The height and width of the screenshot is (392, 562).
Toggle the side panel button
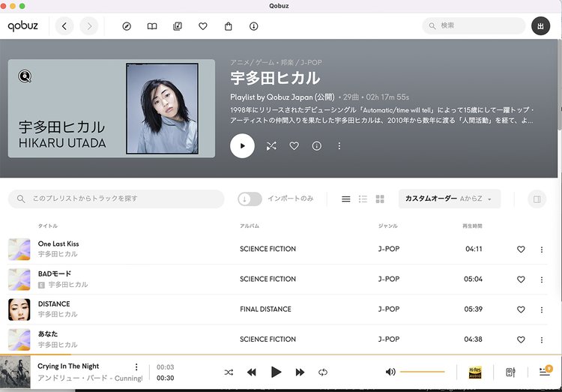tap(537, 199)
